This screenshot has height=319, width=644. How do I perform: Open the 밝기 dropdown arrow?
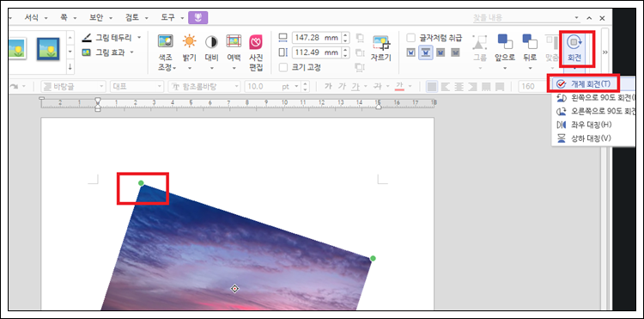point(190,68)
